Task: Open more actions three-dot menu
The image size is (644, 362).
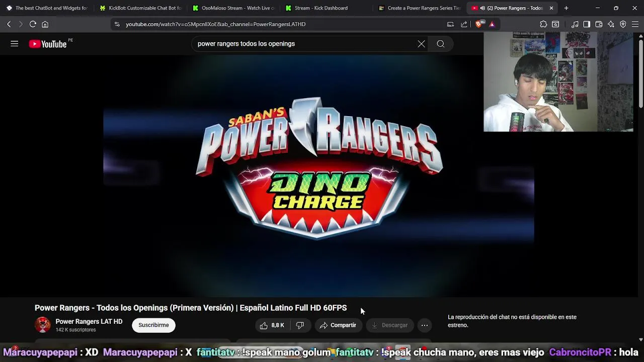Action: [x=425, y=325]
